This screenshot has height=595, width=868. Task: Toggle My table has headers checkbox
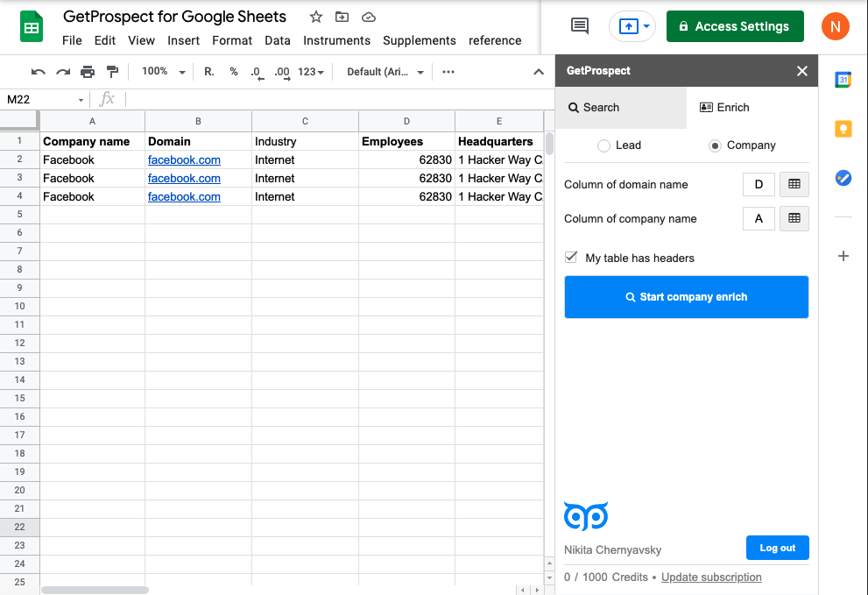point(571,258)
